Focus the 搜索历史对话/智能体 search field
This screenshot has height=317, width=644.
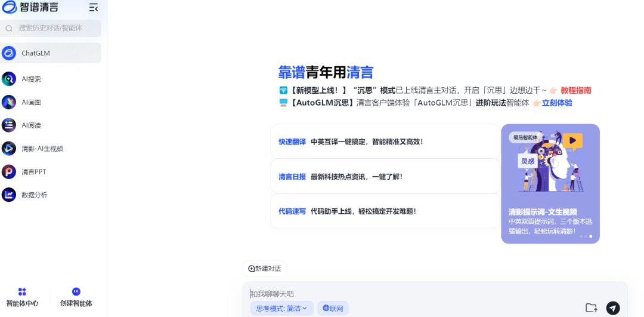[51, 29]
